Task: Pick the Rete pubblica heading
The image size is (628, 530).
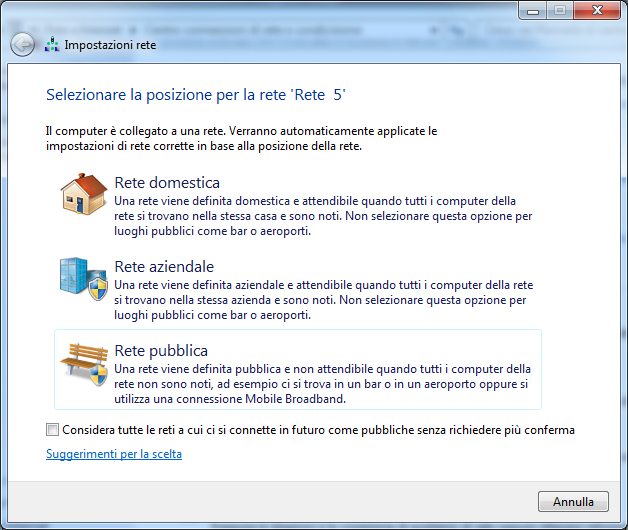Action: coord(161,351)
